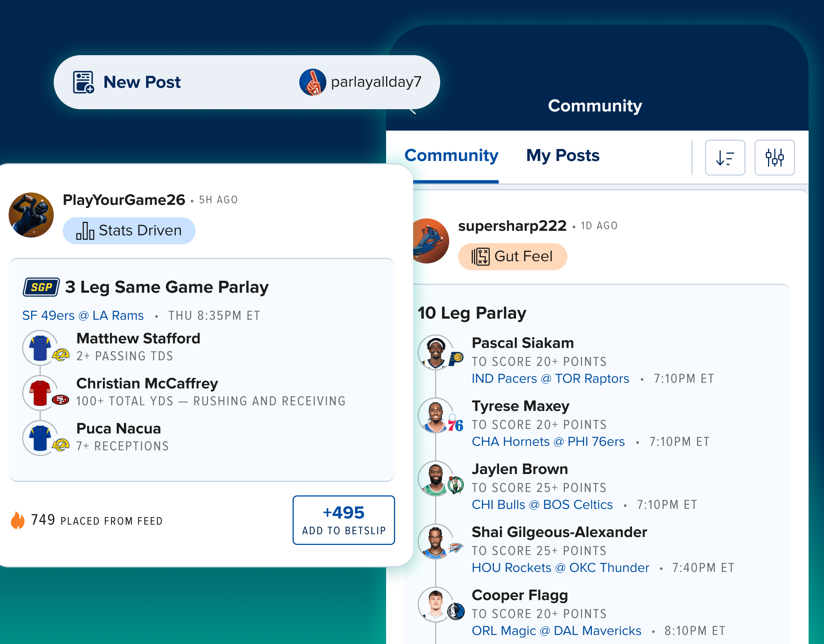Click the playbook icon in Gut Feel

click(480, 256)
